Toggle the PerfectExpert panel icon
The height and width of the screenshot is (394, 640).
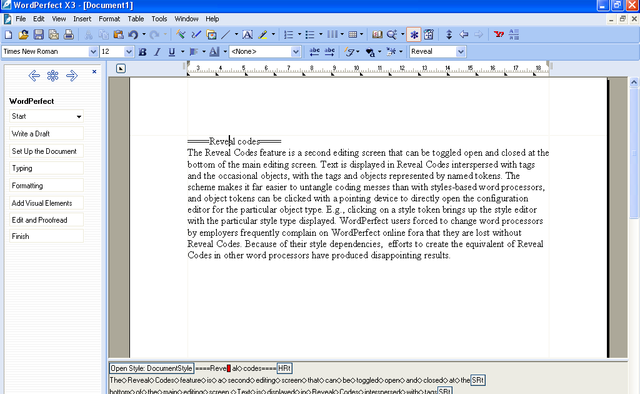tap(429, 35)
